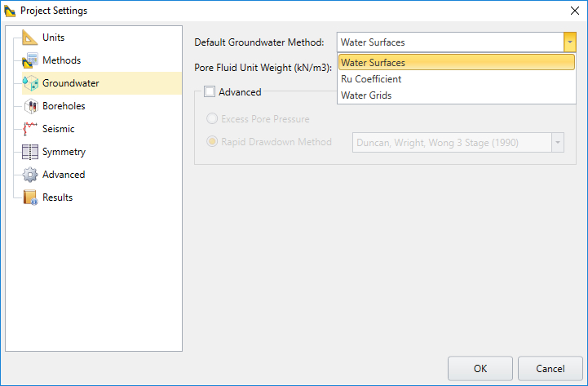This screenshot has height=386, width=588.
Task: Open the Methods settings page
Action: [61, 60]
